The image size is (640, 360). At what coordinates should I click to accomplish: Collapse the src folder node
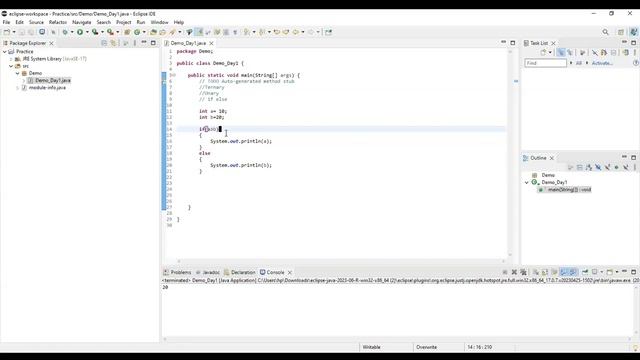[x=11, y=66]
